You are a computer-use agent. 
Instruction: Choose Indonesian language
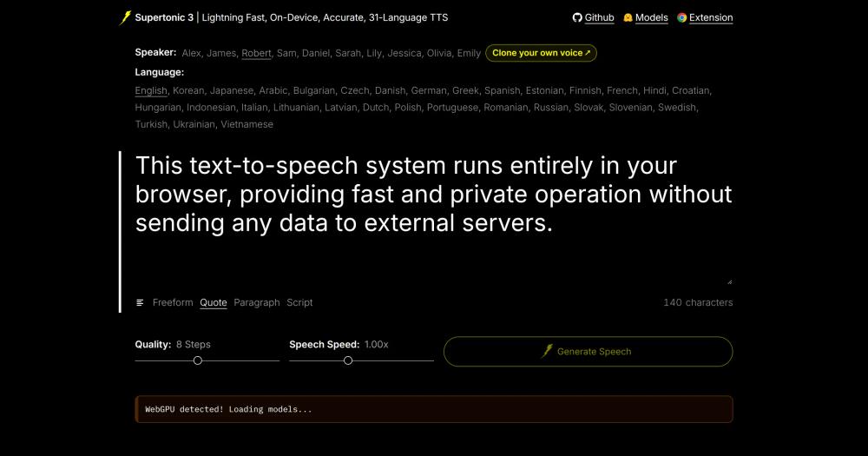211,108
